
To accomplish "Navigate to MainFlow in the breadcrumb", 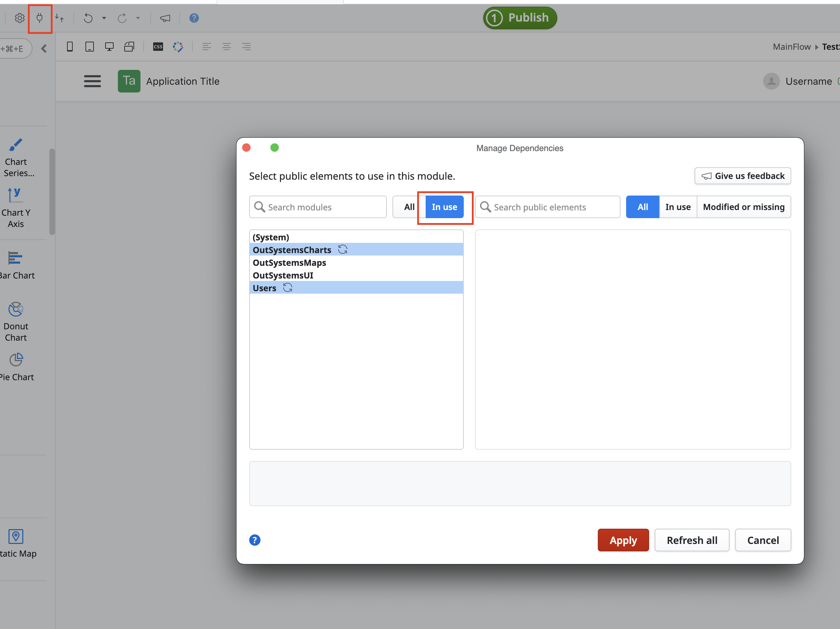I will (791, 46).
